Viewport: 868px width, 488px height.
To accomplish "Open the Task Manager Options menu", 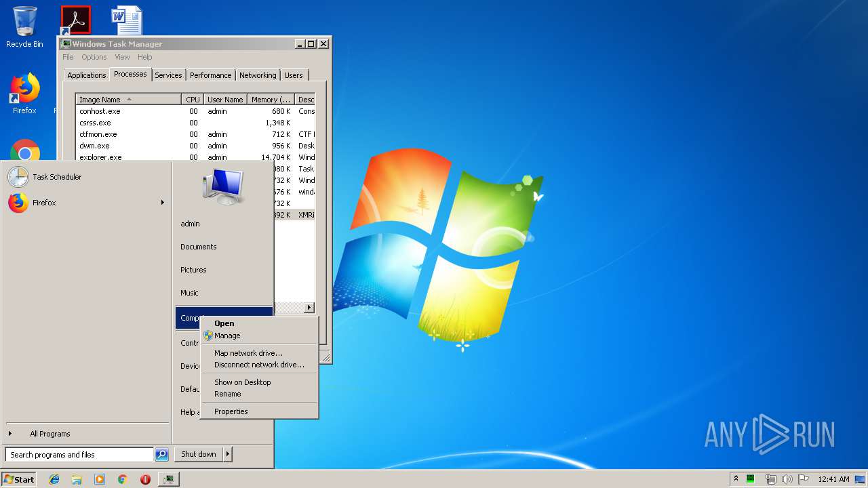I will (94, 57).
